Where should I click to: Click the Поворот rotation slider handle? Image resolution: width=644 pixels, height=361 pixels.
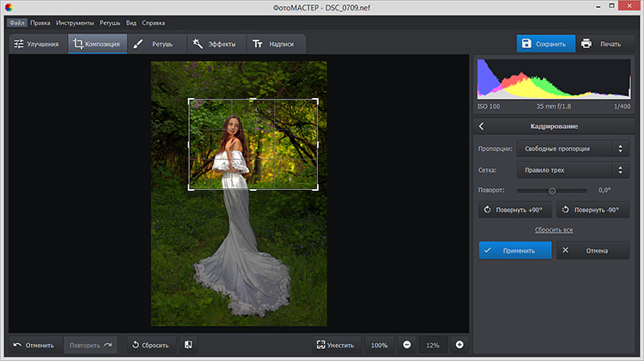(x=552, y=190)
